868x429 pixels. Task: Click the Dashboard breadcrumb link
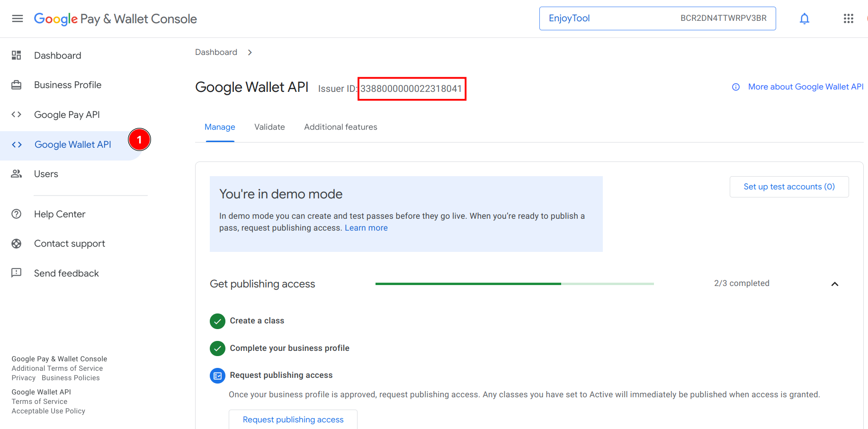tap(216, 52)
